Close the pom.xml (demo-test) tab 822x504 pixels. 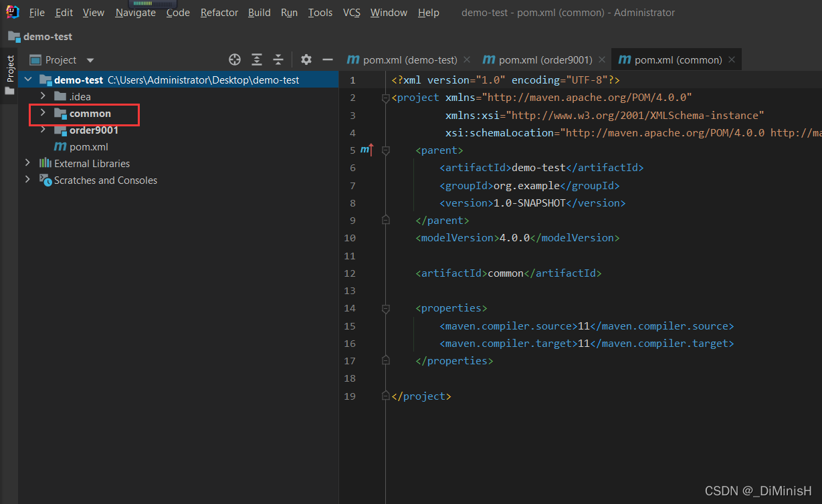point(467,59)
